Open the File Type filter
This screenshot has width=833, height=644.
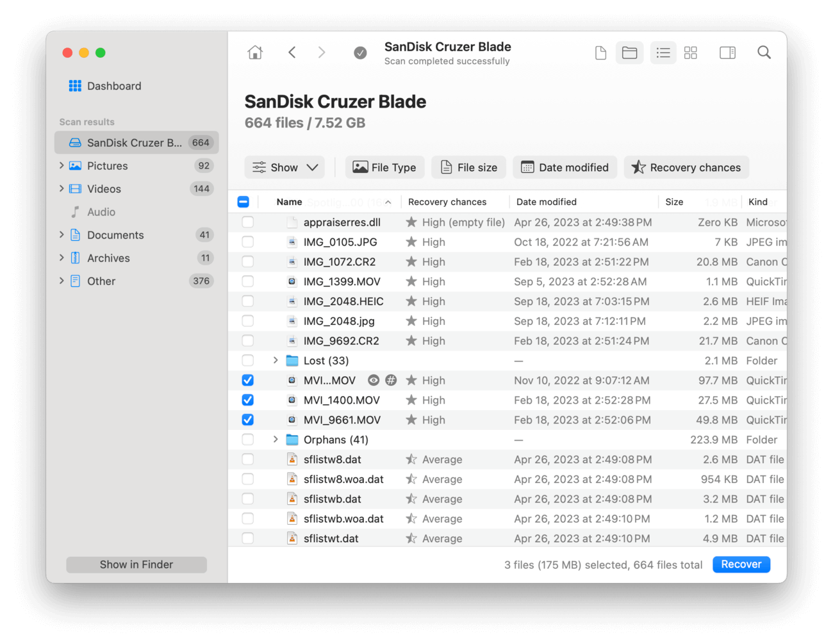[x=384, y=167]
